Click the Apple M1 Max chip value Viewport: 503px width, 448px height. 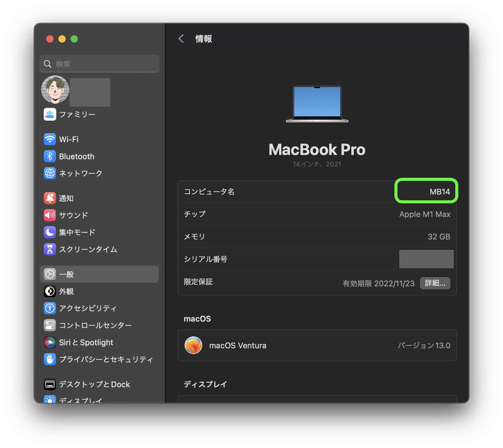[425, 214]
